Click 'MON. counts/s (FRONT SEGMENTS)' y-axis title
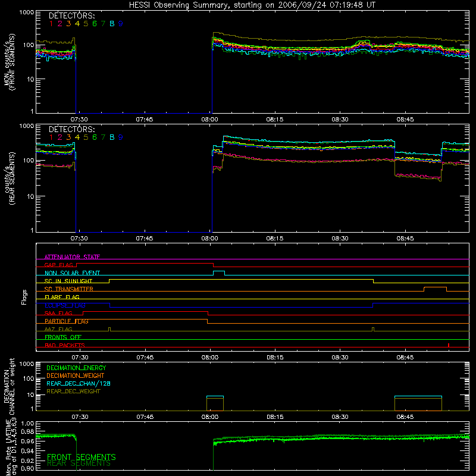 10,62
